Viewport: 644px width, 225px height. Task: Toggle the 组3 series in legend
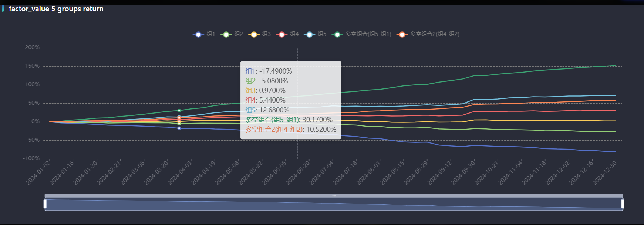259,34
